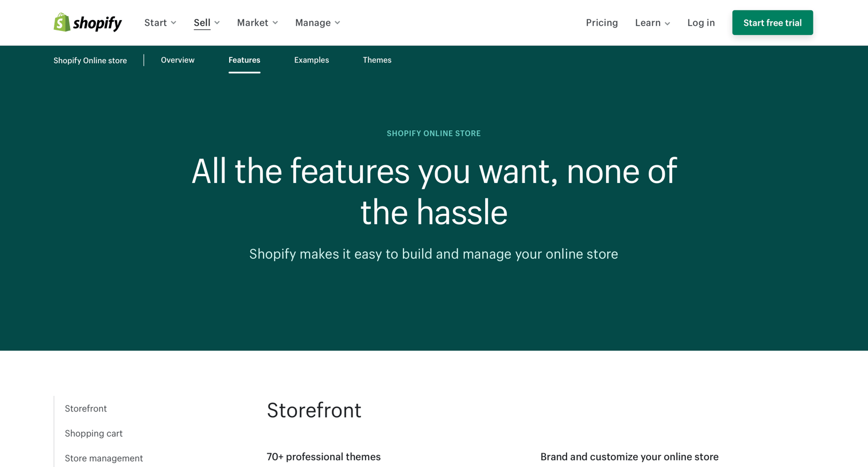Expand the Market menu chevron
The width and height of the screenshot is (868, 467).
[x=275, y=23]
